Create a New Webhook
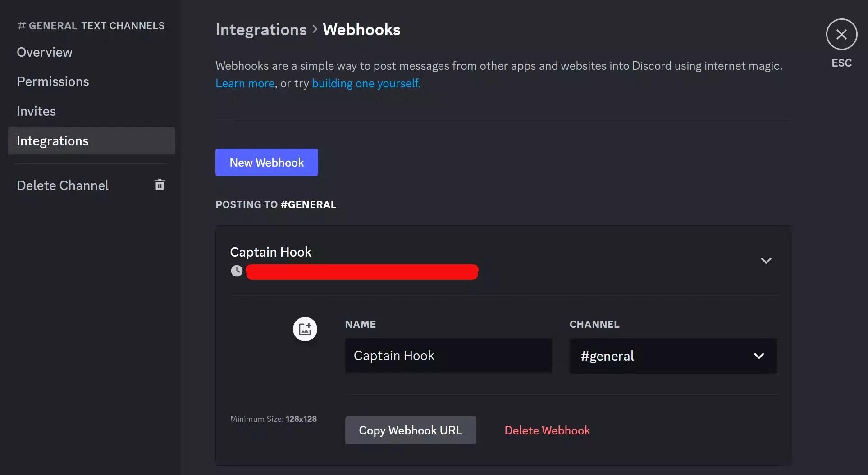Image resolution: width=868 pixels, height=475 pixels. point(266,162)
